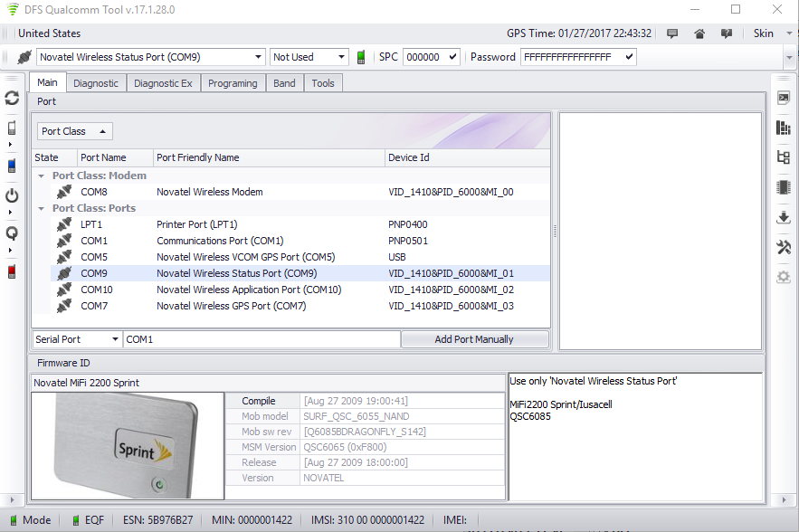The width and height of the screenshot is (799, 532).
Task: Select the COM1 Communications Port row
Action: 300,241
